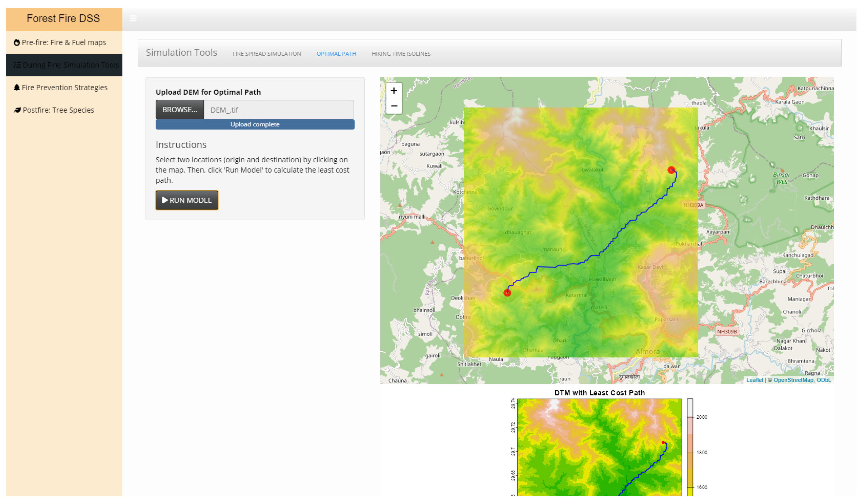Click the red destination marker at path top
The image size is (862, 504).
coord(672,170)
